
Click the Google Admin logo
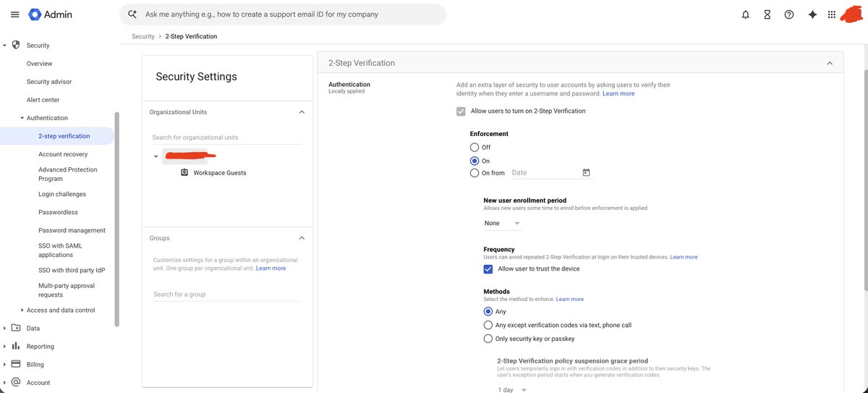pyautogui.click(x=51, y=14)
